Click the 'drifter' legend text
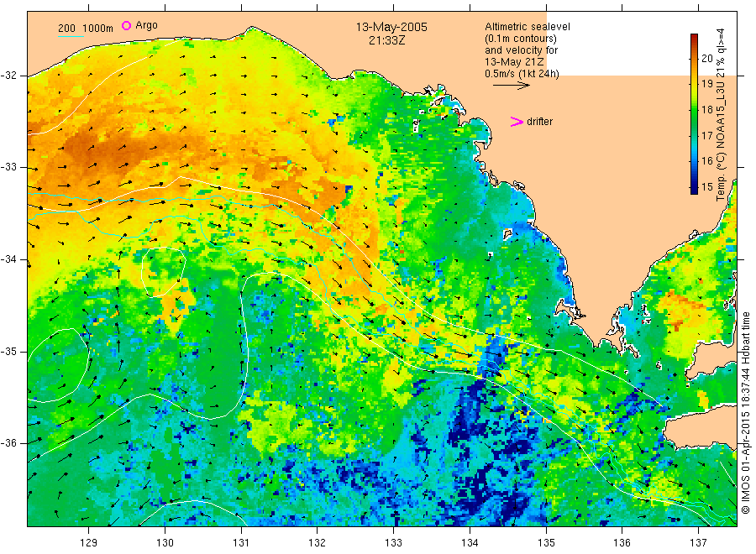756x554 pixels. 539,122
